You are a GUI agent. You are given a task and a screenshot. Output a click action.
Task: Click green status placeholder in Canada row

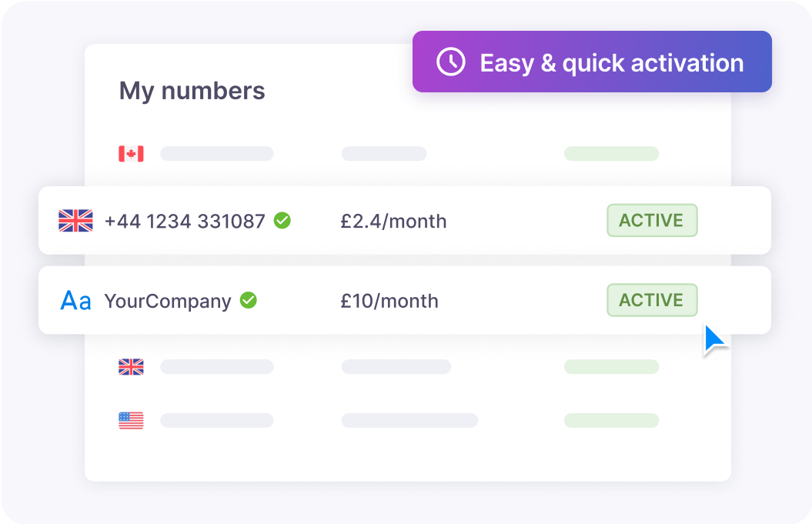[612, 154]
